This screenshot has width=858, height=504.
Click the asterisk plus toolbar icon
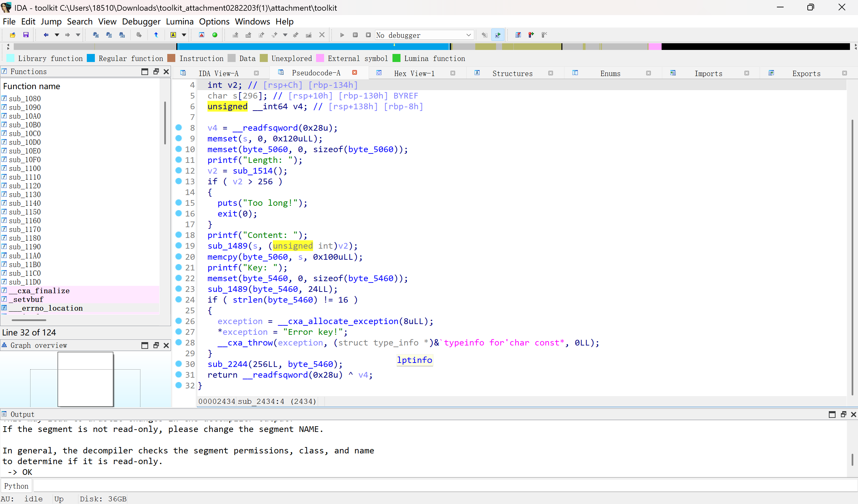pyautogui.click(x=296, y=35)
